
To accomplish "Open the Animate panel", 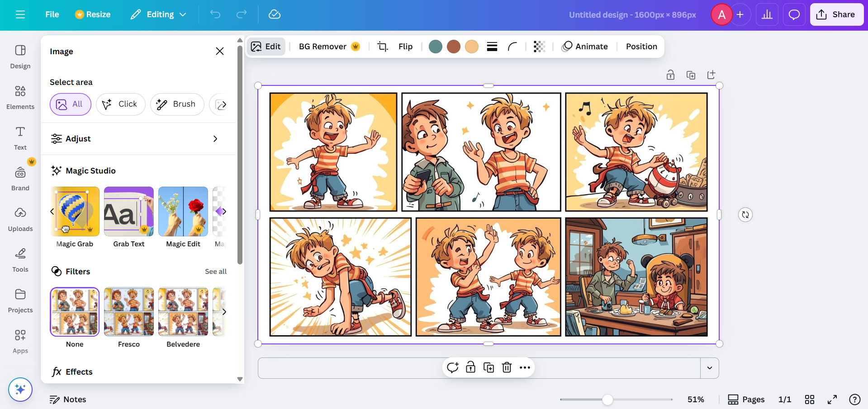I will pos(584,46).
